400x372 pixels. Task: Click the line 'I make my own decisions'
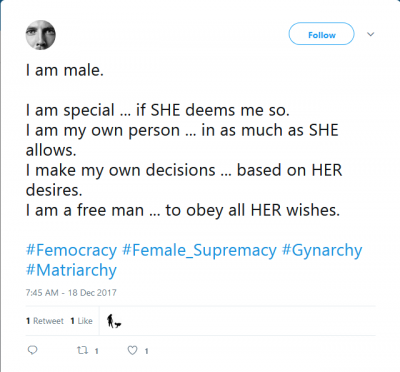pos(120,170)
